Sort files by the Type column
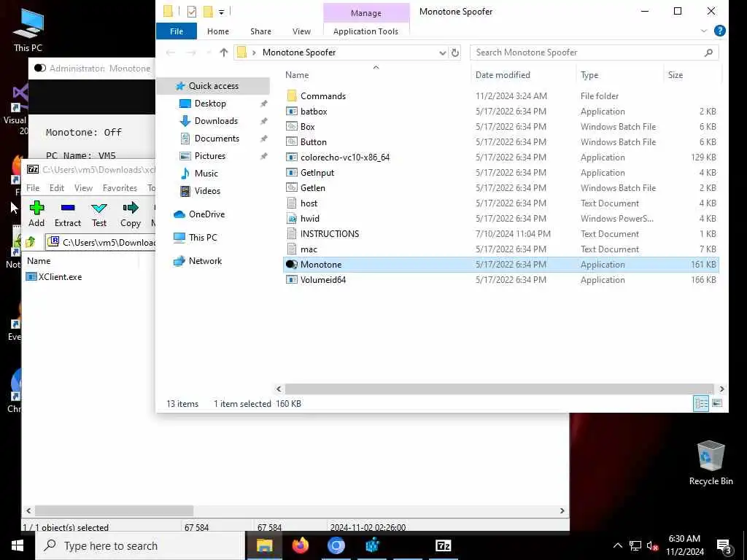 [x=589, y=75]
